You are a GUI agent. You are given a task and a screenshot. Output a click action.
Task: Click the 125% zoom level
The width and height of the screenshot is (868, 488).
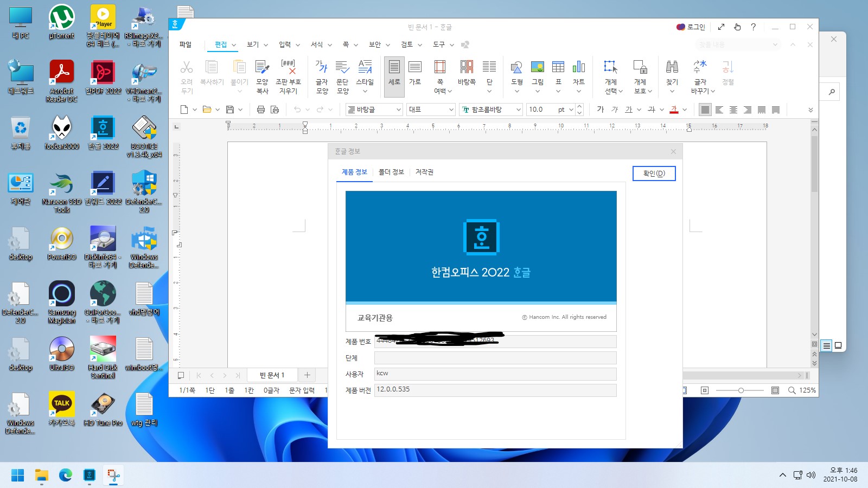(x=807, y=390)
